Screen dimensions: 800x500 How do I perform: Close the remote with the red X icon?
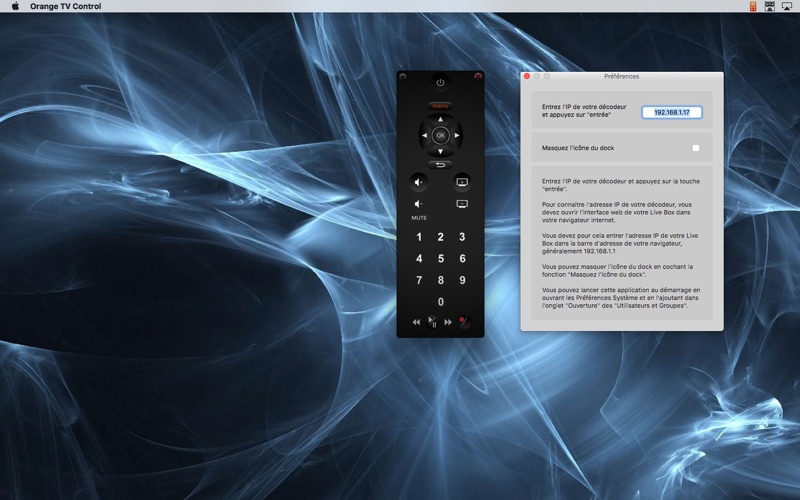478,76
